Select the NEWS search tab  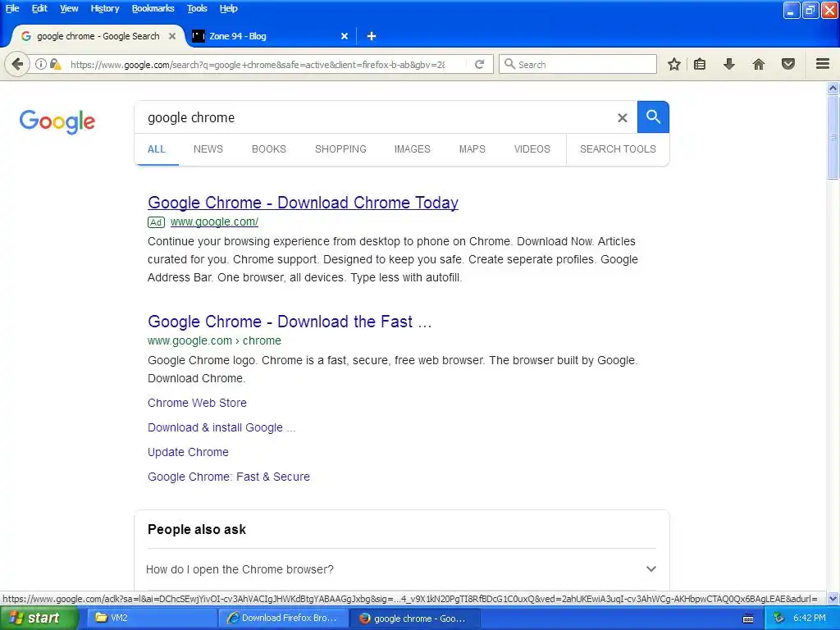coord(208,149)
